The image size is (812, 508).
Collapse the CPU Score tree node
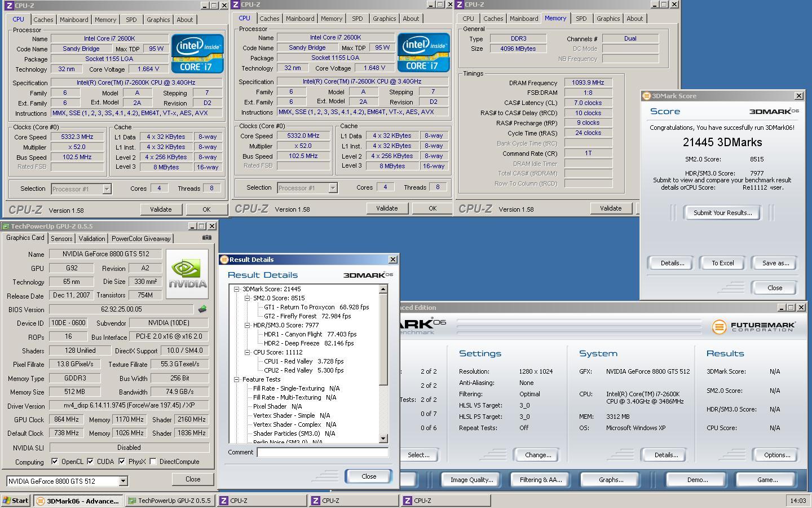click(x=248, y=352)
